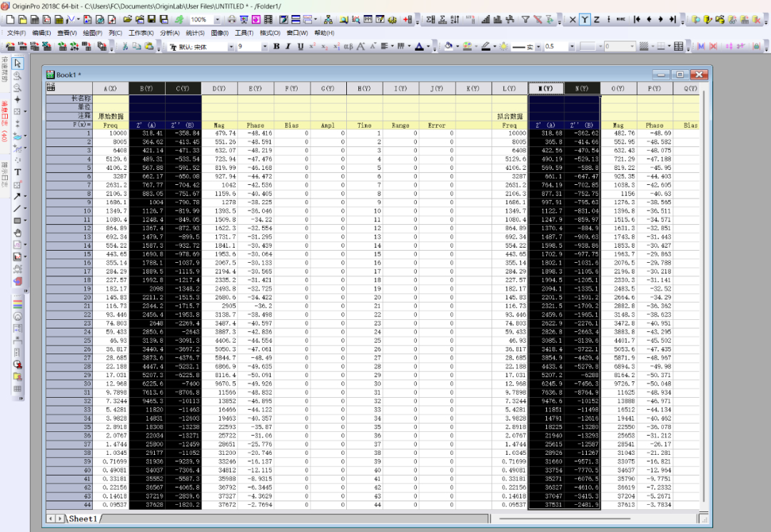Open the 分析(A) menu
Viewport: 771px width, 532px height.
click(x=170, y=33)
